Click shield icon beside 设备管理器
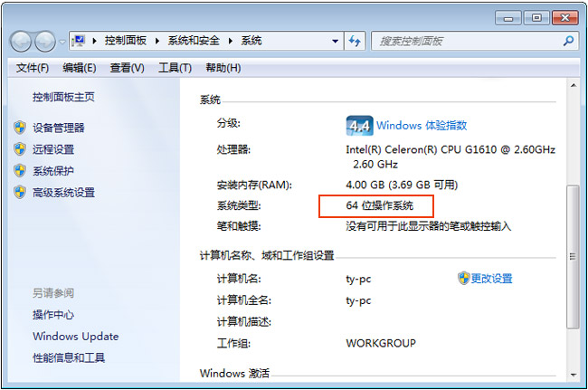588x390 pixels. [20, 128]
